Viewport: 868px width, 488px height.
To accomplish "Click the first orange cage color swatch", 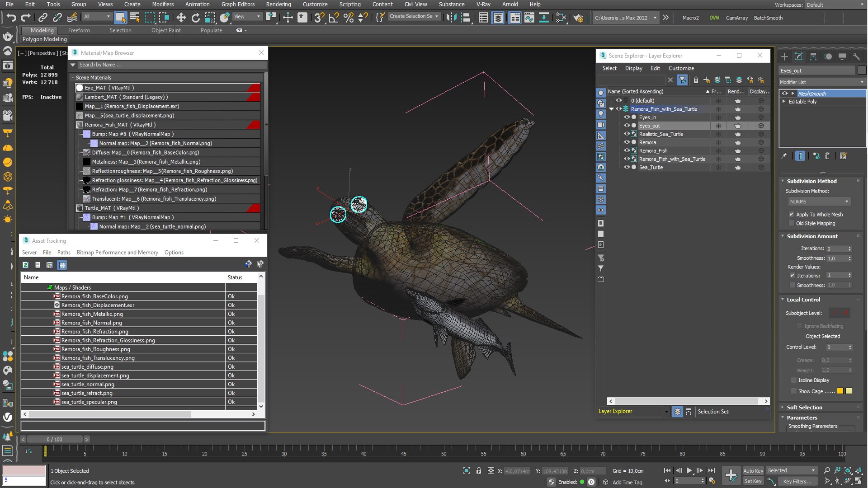I will [840, 391].
